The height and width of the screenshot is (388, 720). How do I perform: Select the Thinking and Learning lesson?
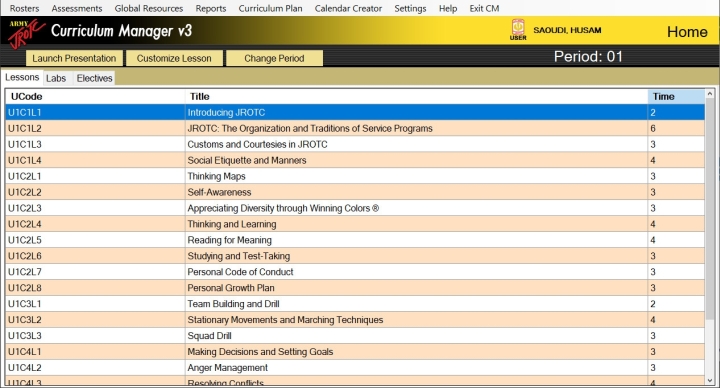[355, 224]
